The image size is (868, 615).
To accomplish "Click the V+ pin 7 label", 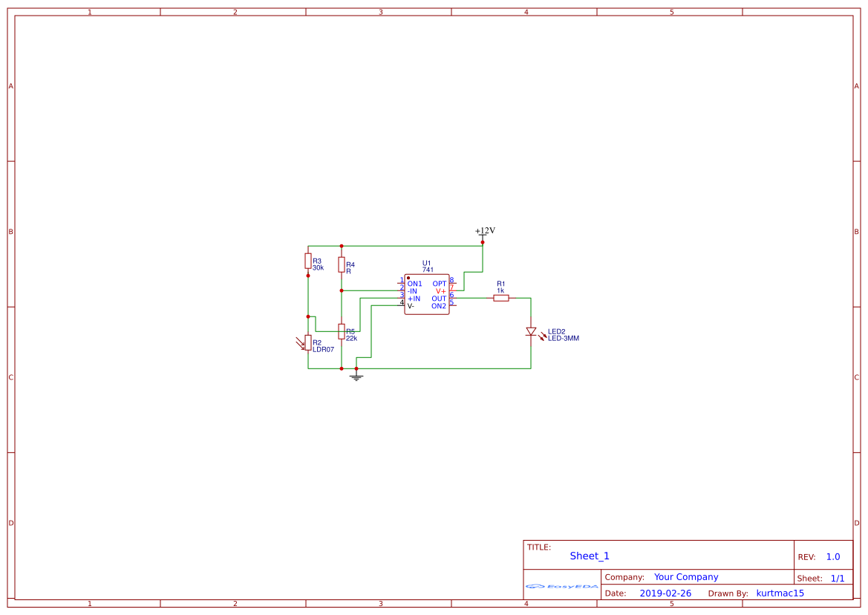I will click(x=440, y=291).
